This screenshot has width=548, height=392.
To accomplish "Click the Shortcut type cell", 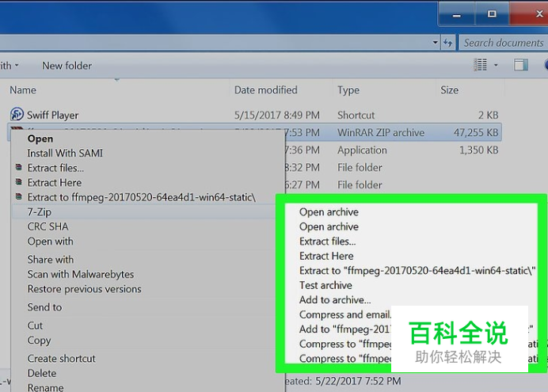I will [356, 116].
